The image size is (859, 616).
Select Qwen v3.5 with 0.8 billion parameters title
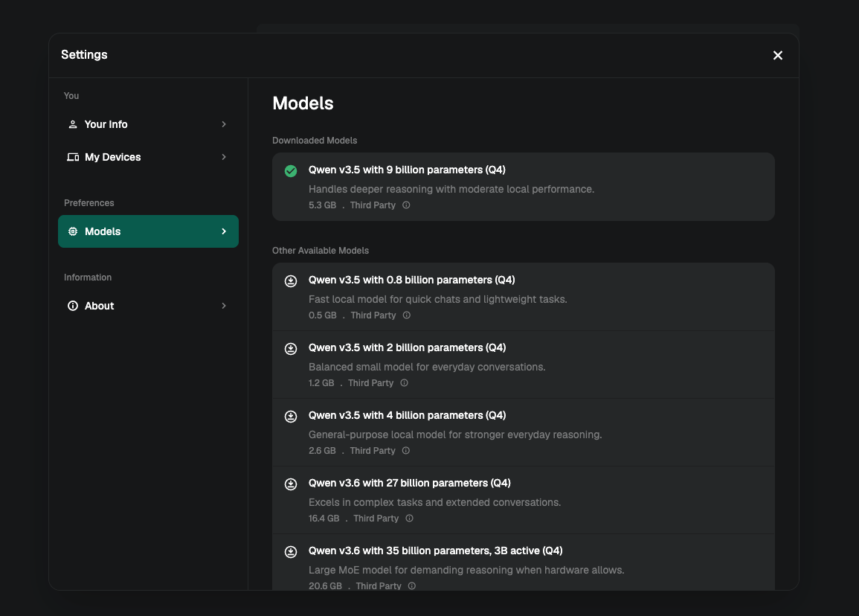point(412,280)
